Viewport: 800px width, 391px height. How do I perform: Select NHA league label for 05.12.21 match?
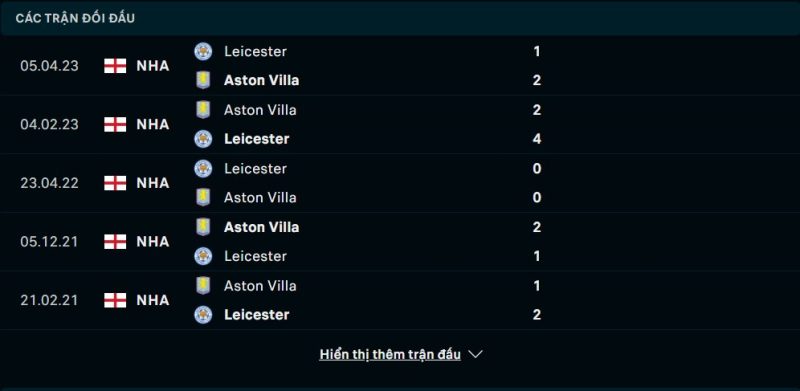[153, 241]
